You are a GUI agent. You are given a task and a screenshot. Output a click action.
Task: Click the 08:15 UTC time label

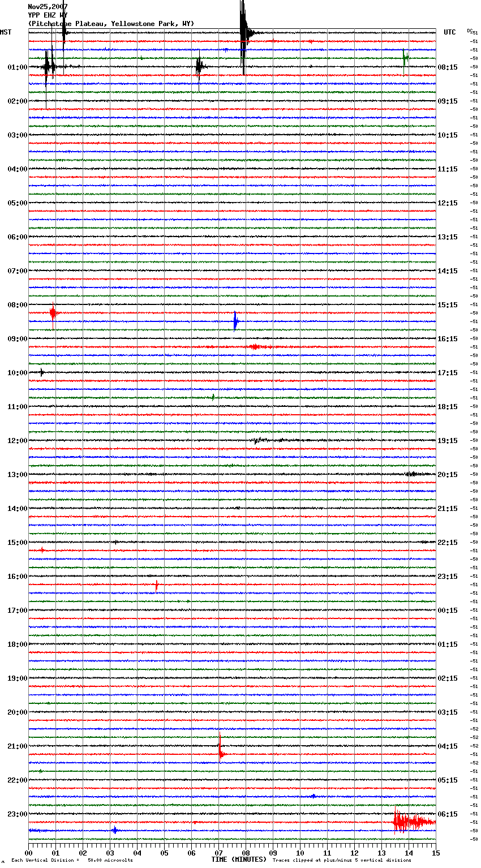(448, 67)
